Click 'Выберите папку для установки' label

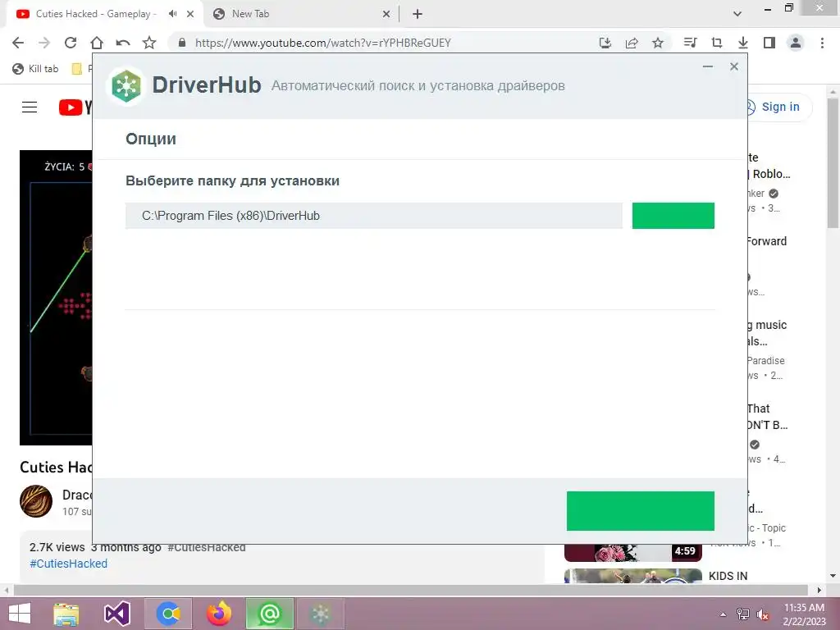(x=232, y=181)
